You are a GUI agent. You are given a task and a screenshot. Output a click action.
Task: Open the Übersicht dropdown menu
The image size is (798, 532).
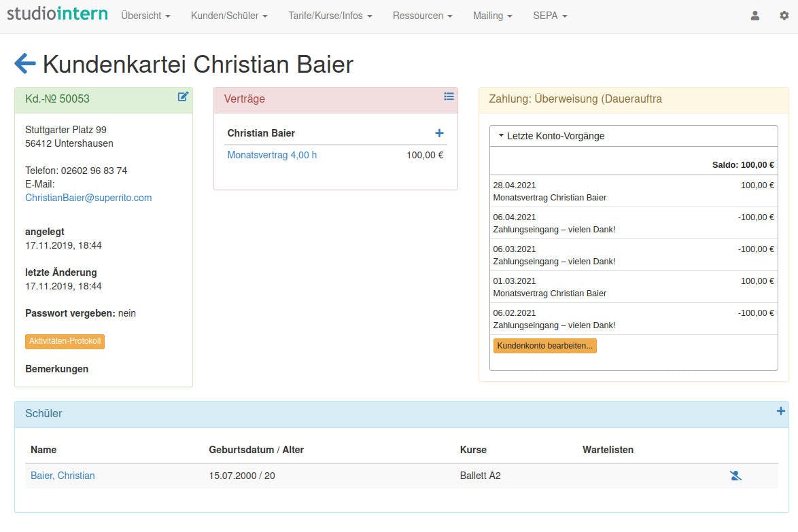(x=145, y=16)
